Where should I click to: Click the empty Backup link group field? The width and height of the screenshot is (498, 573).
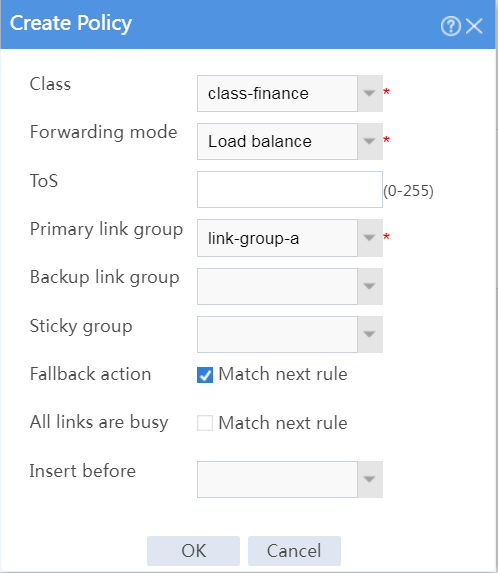pos(277,286)
